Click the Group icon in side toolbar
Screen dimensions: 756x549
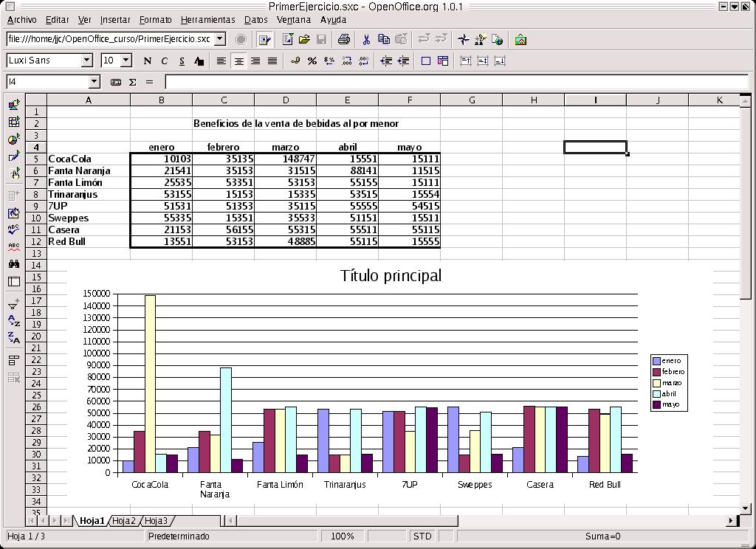[x=14, y=361]
